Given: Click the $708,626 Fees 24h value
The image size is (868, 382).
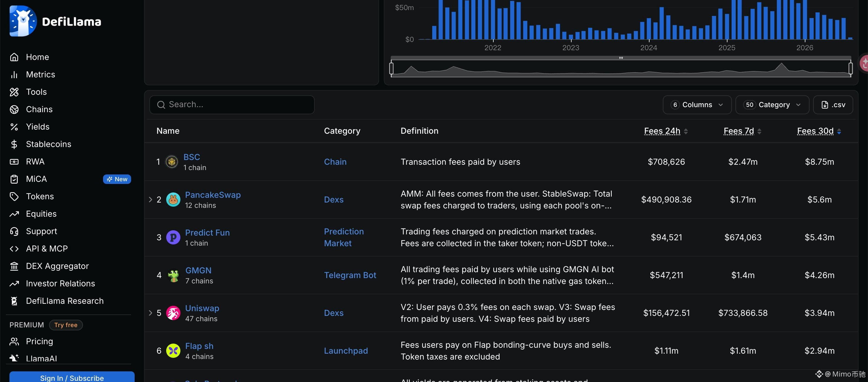Looking at the screenshot, I should 666,162.
